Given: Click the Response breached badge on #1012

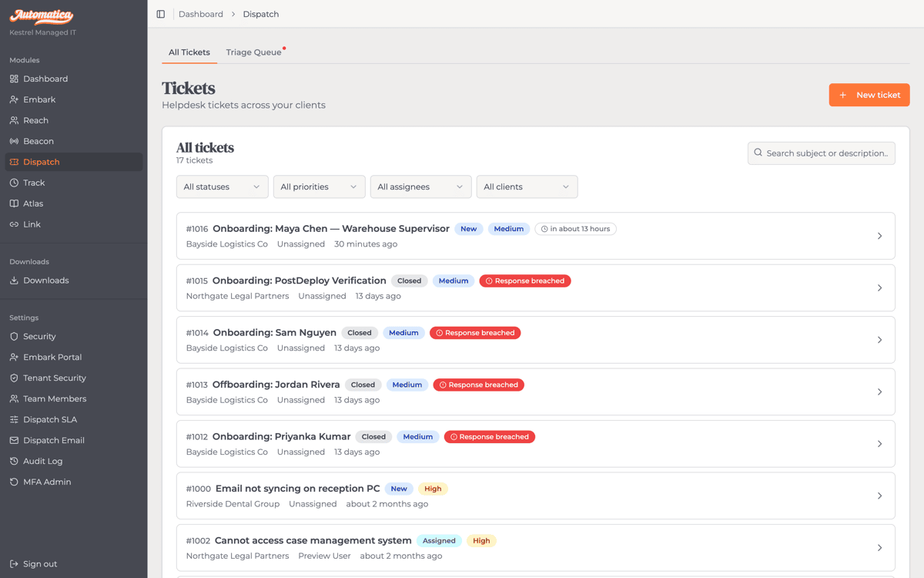Looking at the screenshot, I should click(x=490, y=437).
